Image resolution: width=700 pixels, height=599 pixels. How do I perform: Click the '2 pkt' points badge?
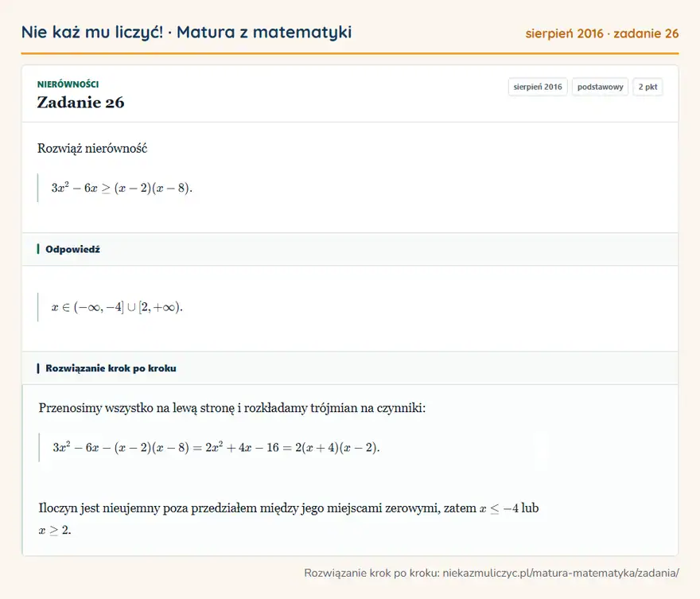[647, 87]
